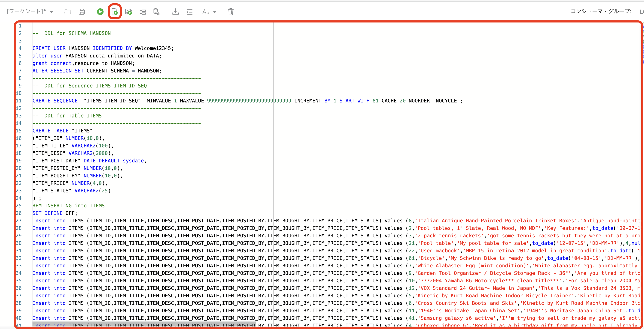
Task: Click the SET DEFINE OFF line
Action: click(55, 213)
